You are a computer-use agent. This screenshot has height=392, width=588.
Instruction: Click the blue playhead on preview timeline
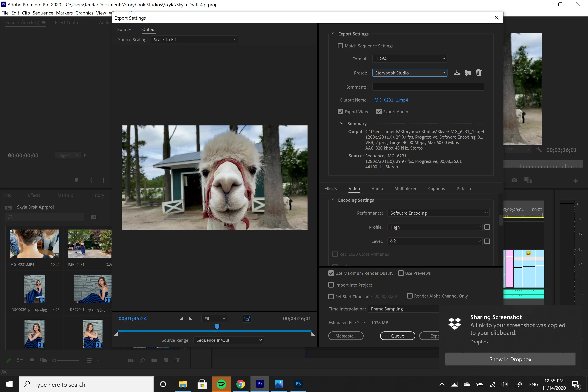tap(217, 327)
